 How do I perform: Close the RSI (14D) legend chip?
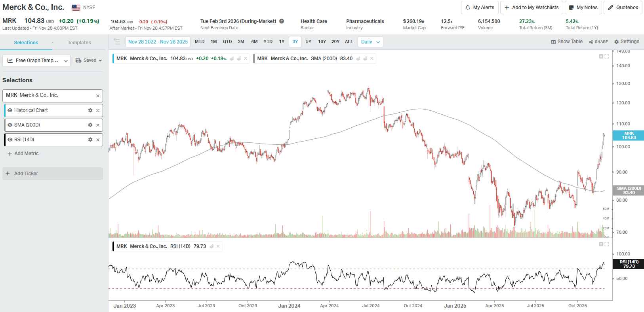point(218,246)
